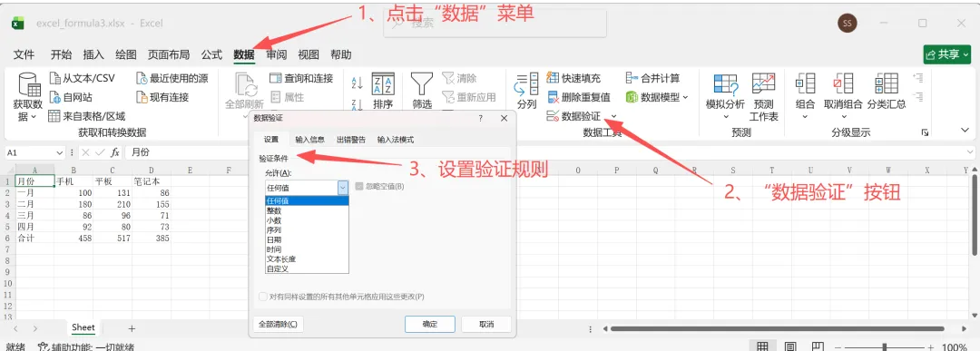Screen dimensions: 980x351
Task: Click the 组合 (Group) icon
Action: pos(805,84)
